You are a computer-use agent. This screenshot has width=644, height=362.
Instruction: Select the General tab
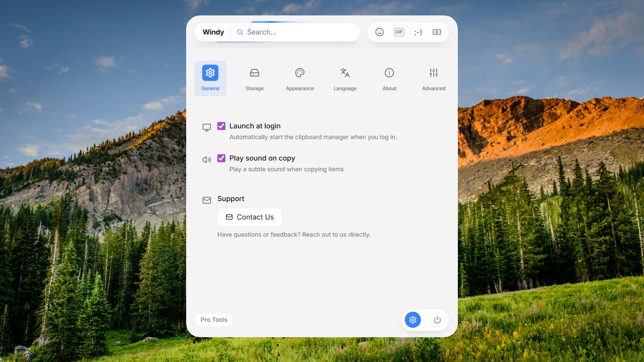(210, 78)
